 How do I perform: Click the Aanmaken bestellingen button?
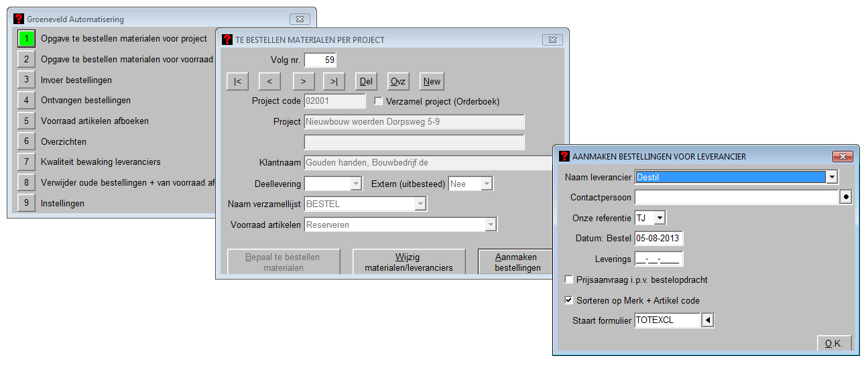pos(517,262)
